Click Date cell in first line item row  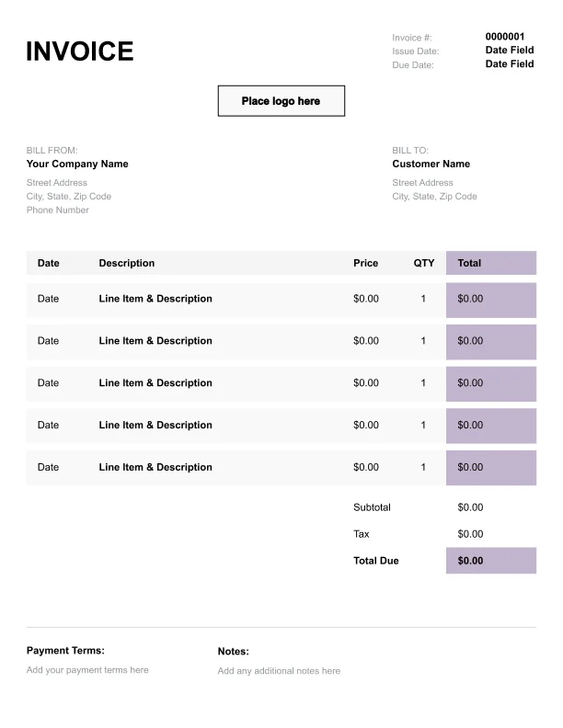[x=49, y=299]
